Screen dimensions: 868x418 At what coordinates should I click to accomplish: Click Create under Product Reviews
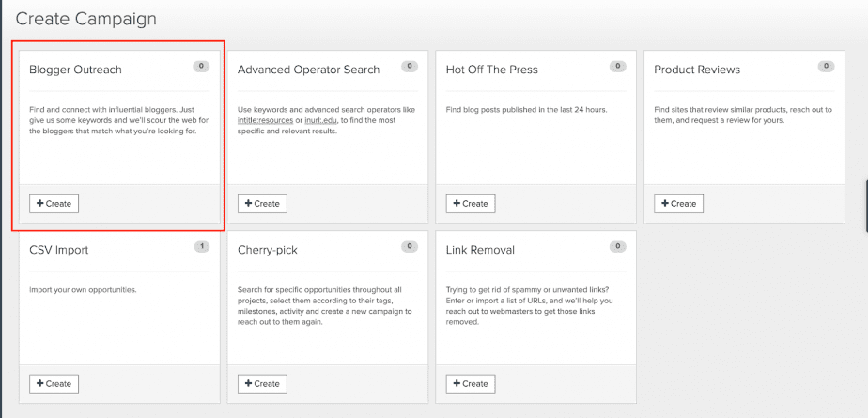[678, 203]
